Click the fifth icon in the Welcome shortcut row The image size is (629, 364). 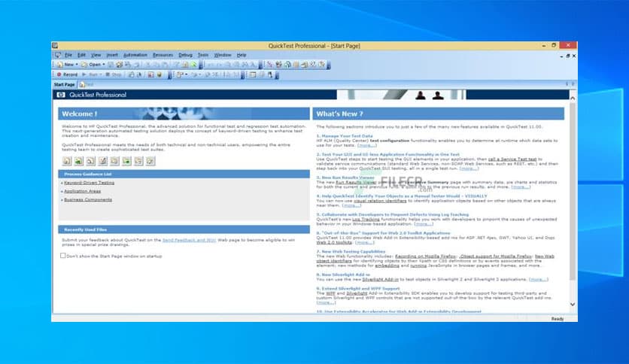pyautogui.click(x=114, y=161)
